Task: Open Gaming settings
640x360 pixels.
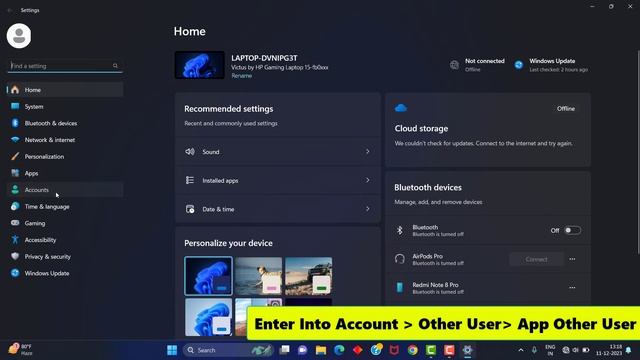Action: pyautogui.click(x=65, y=223)
